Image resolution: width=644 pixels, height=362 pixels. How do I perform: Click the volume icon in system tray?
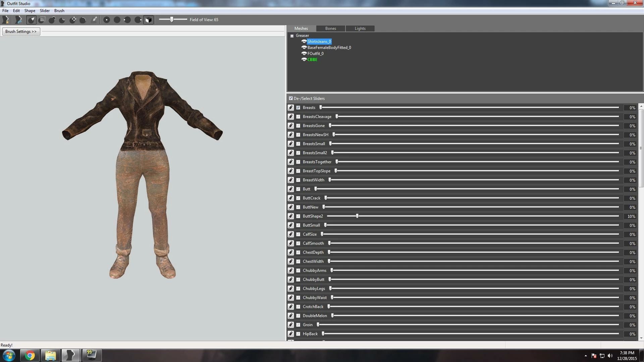coord(610,356)
